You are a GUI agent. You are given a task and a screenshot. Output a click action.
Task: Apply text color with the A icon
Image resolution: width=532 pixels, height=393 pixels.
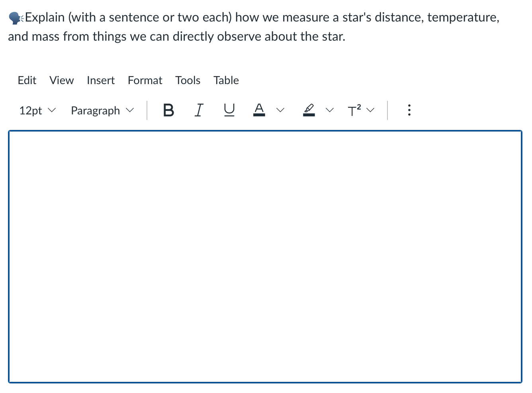click(x=259, y=110)
